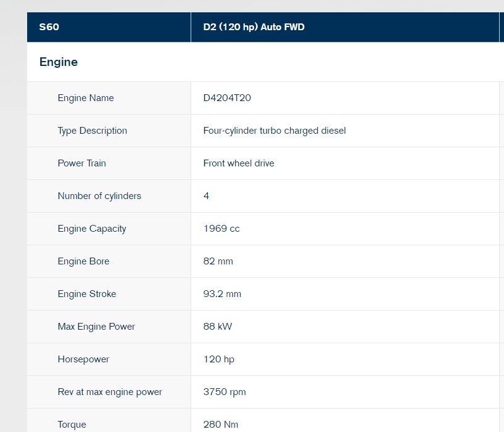Select the 82 mm bore value
504x432 pixels.
(x=218, y=261)
